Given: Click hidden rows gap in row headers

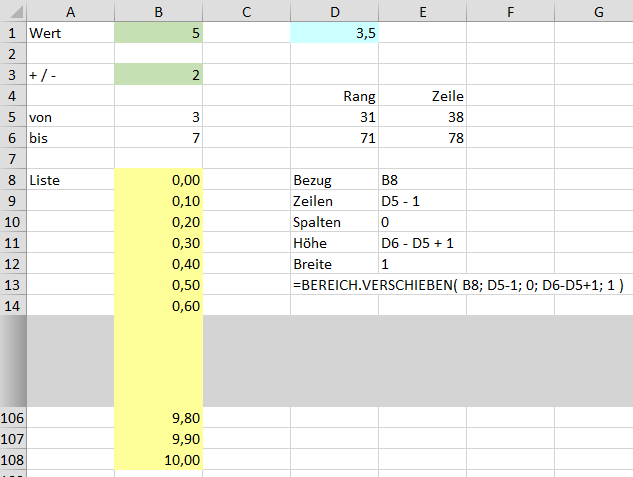Looking at the screenshot, I should click(x=13, y=361).
